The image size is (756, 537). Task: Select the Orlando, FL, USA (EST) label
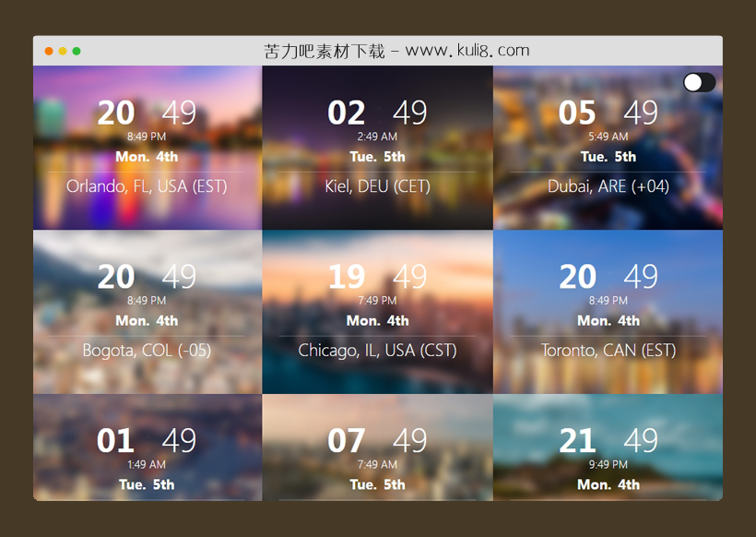147,186
